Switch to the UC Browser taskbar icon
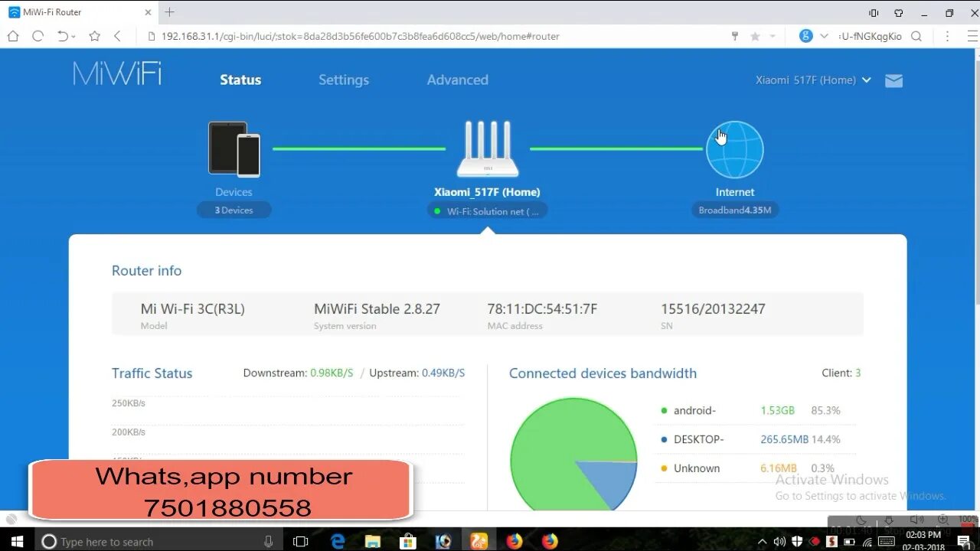Image resolution: width=980 pixels, height=551 pixels. pyautogui.click(x=479, y=541)
